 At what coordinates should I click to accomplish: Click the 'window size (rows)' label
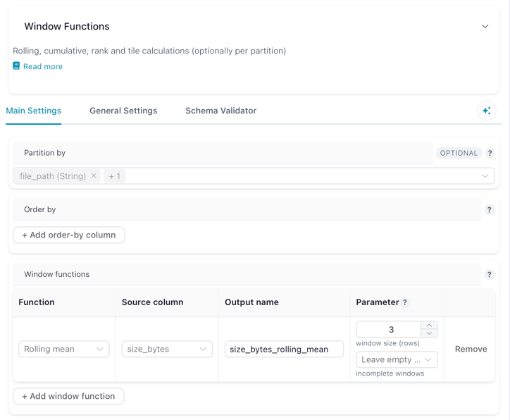(x=387, y=343)
